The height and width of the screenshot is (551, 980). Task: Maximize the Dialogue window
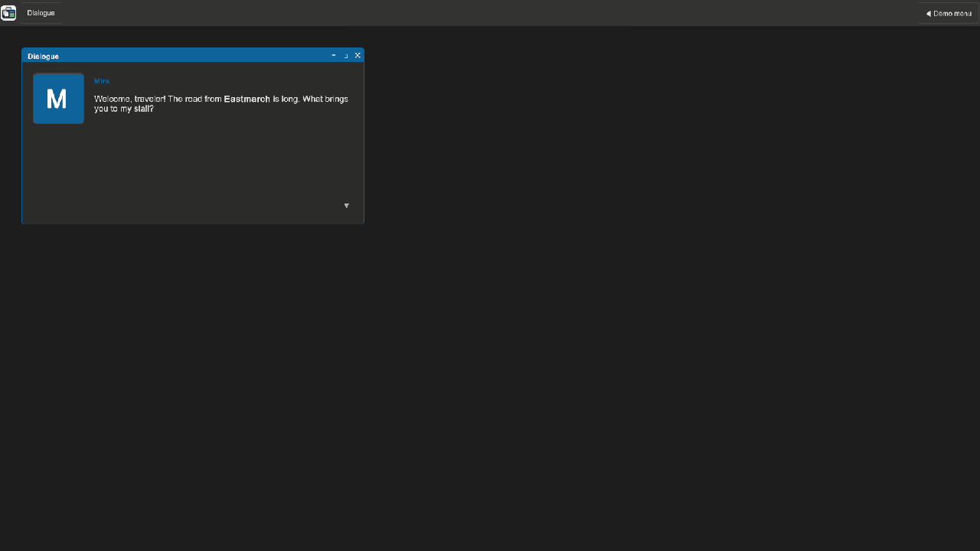(x=345, y=55)
